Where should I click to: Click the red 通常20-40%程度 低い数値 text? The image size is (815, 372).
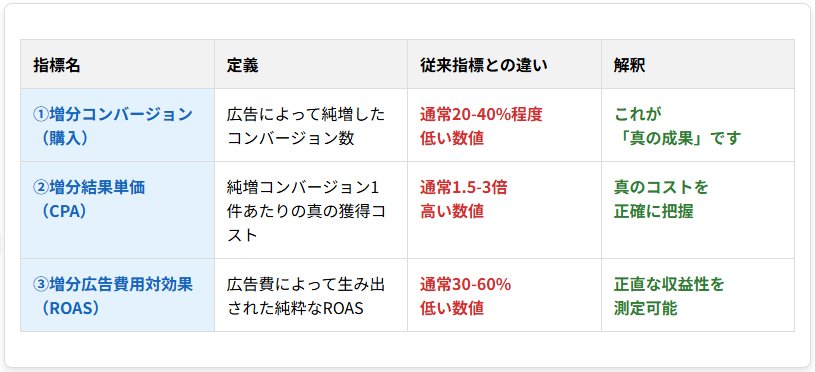(481, 126)
